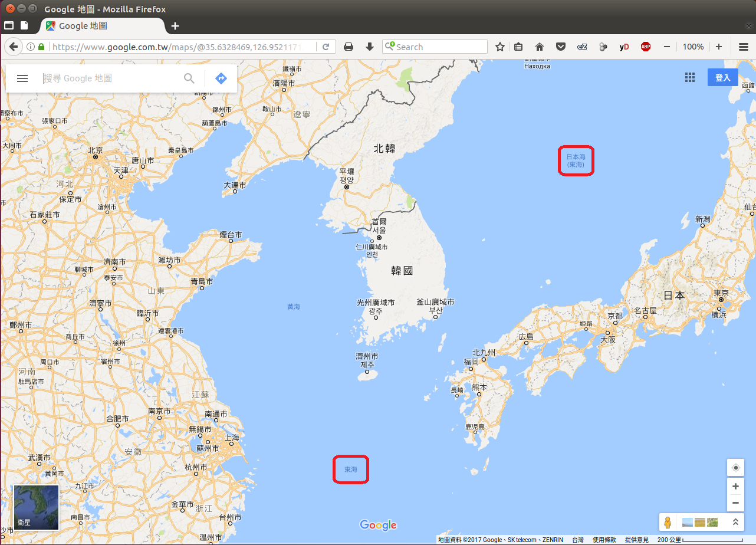Screen dimensions: 756x545
Task: Click the magnifier search icon in Maps
Action: pos(189,78)
